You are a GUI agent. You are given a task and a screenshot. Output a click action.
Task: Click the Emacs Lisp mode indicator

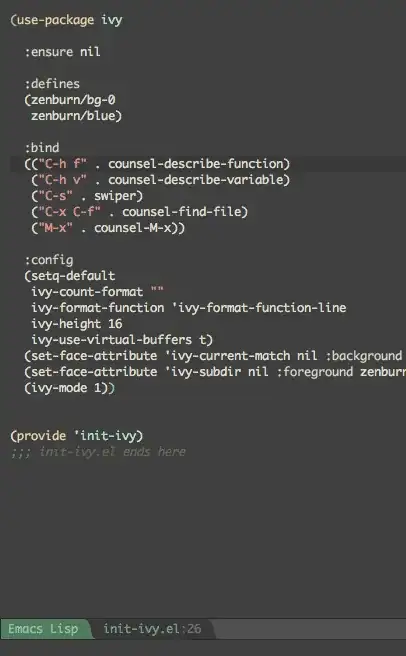click(x=43, y=628)
